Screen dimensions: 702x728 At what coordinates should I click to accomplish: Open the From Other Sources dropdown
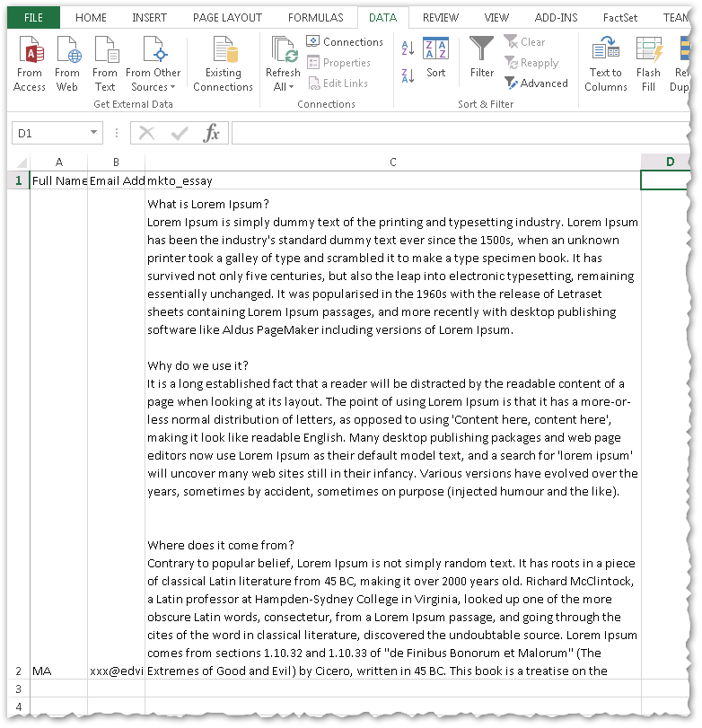153,65
